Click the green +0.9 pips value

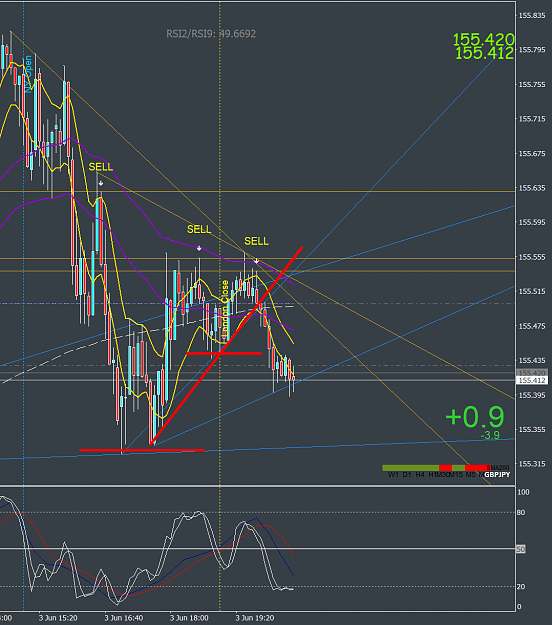click(x=475, y=417)
